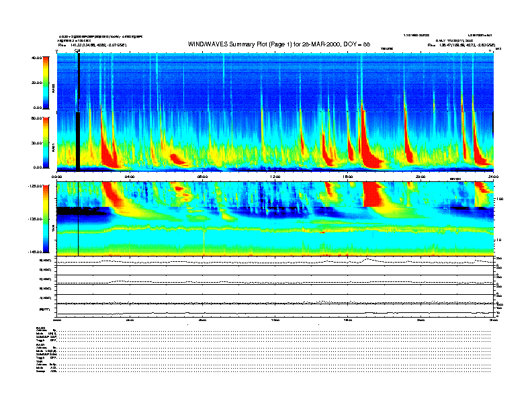Viewport: 532px width, 411px height.
Task: Click 12:00 label under the RAD1 spectrogram
Action: (275, 177)
